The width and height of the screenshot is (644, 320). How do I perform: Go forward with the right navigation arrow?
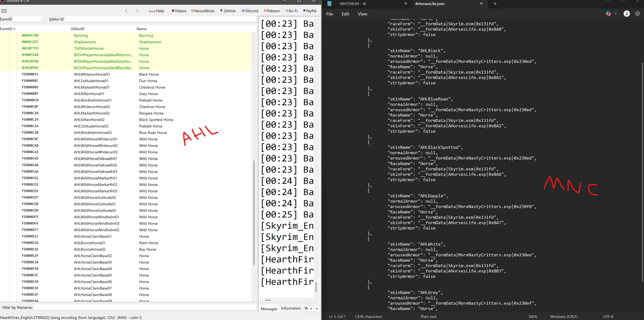coord(137,11)
